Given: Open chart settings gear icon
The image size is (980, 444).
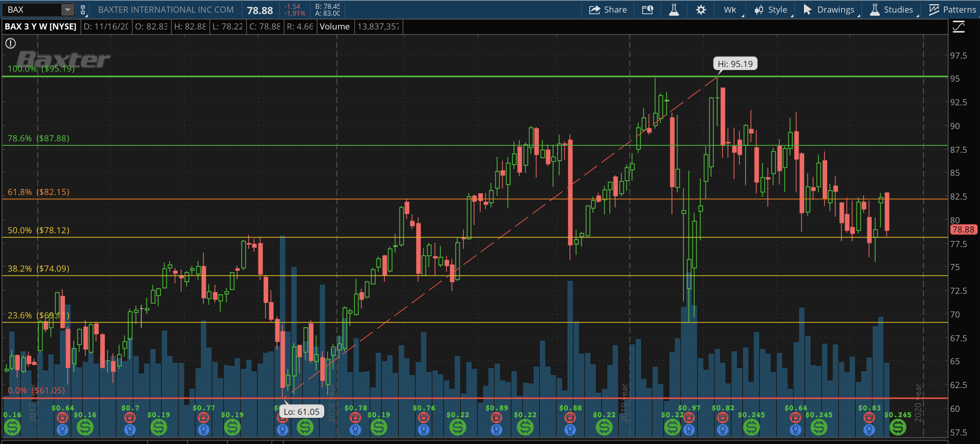Looking at the screenshot, I should pos(701,10).
